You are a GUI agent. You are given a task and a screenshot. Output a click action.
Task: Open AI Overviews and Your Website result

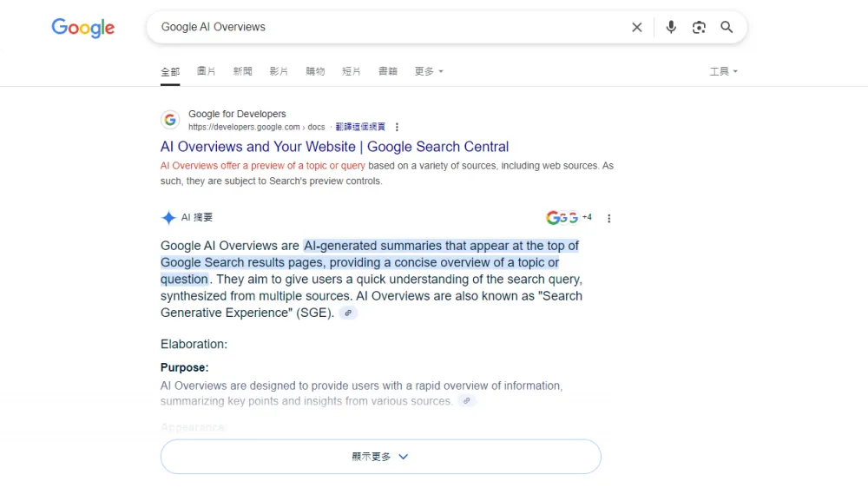click(334, 147)
